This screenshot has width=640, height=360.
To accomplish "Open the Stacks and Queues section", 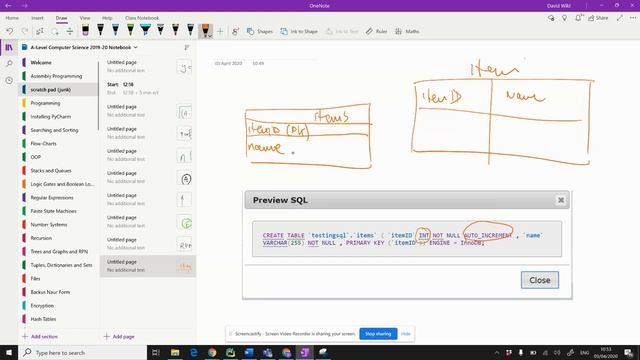I will [x=58, y=170].
